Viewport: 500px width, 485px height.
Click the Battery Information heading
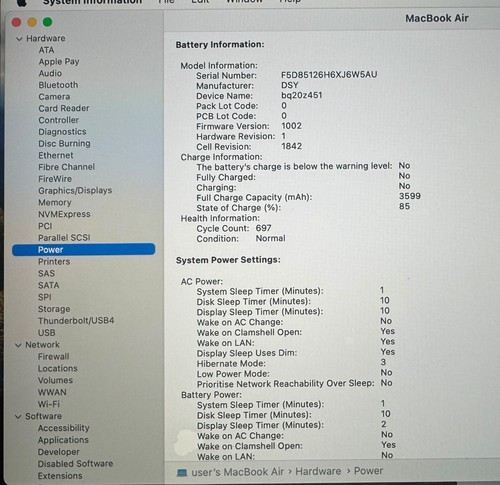(220, 44)
